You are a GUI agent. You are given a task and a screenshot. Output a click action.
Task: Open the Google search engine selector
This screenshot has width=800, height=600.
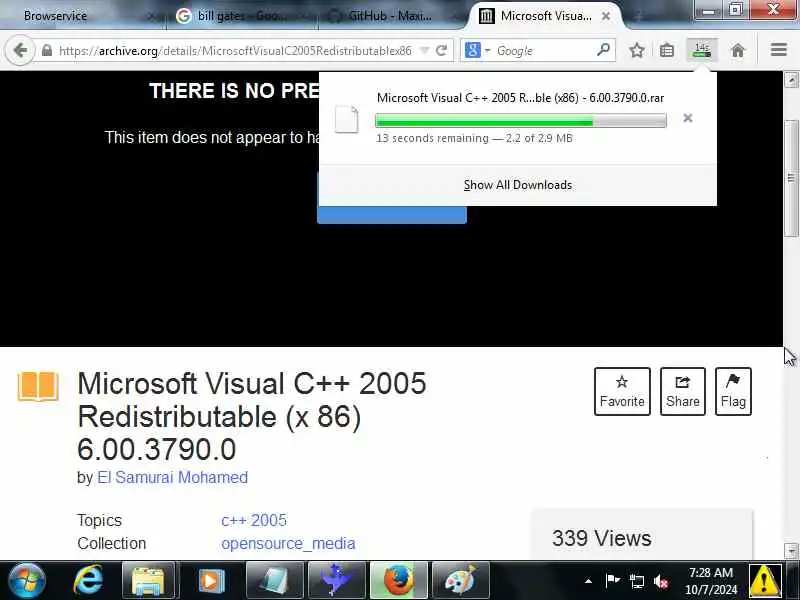tap(478, 51)
